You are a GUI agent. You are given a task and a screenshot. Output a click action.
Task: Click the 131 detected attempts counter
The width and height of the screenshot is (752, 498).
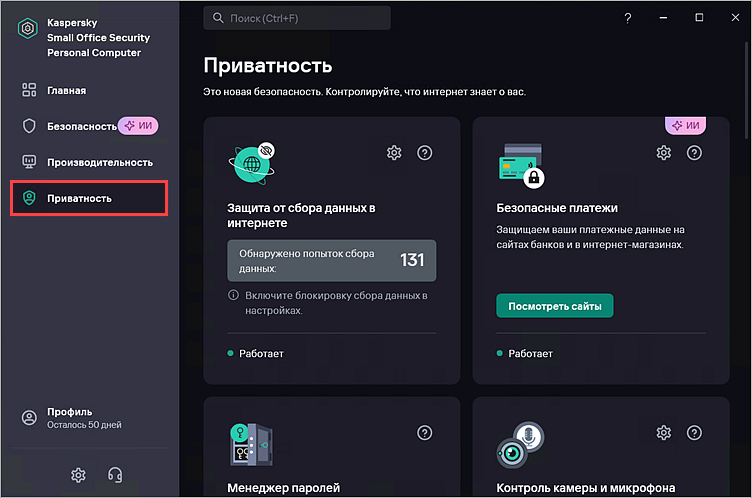(412, 260)
